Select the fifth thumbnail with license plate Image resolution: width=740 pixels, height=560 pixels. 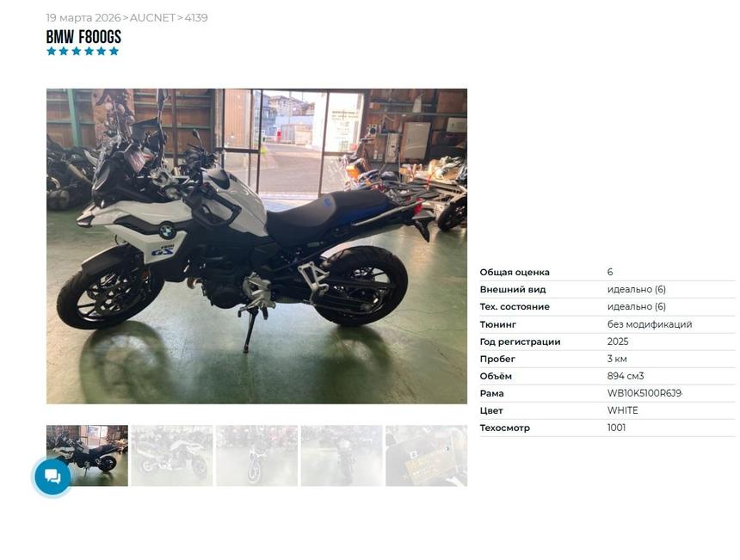pos(426,455)
